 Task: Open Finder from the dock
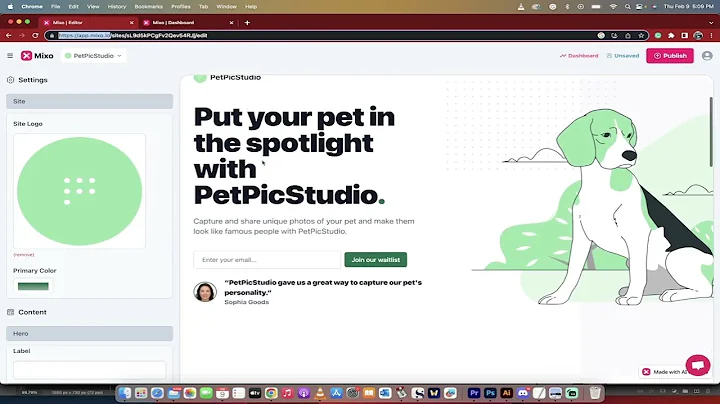pos(124,393)
